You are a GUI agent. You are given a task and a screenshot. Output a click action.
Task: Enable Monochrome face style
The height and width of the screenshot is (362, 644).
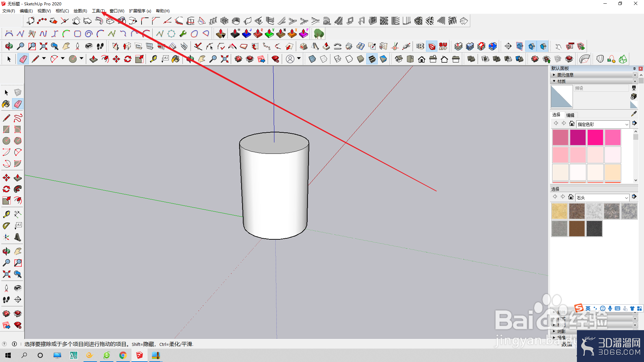point(383,59)
